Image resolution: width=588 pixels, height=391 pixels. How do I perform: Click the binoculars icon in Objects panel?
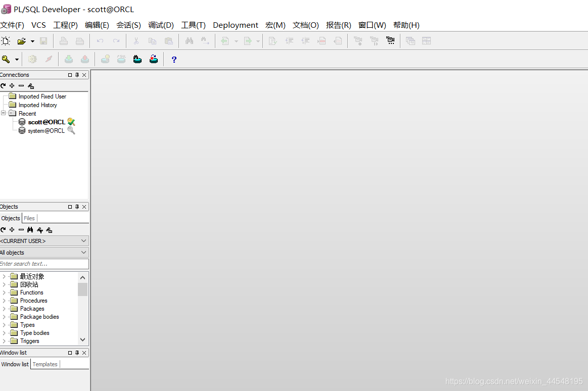30,230
